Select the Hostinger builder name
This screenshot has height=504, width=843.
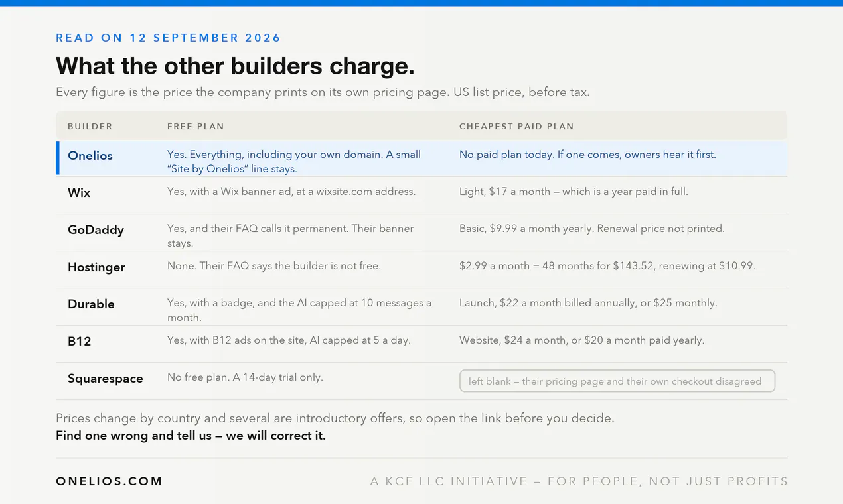96,267
